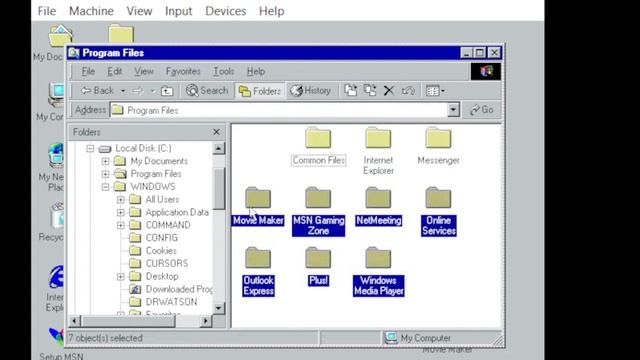Open the Search pane

tap(207, 91)
